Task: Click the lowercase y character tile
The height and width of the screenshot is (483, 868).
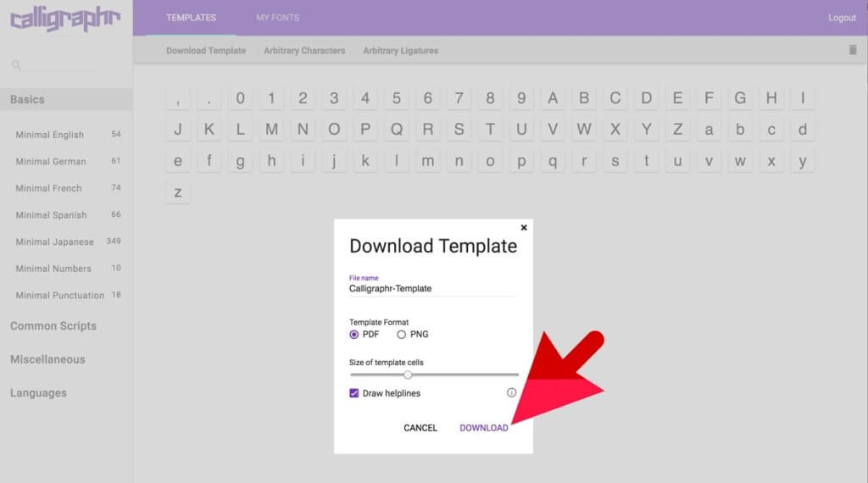Action: pyautogui.click(x=803, y=161)
